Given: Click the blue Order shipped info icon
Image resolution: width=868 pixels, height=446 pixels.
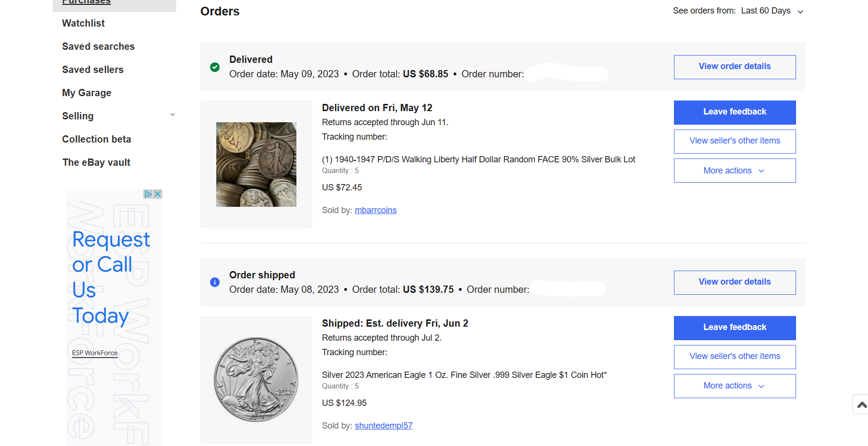Looking at the screenshot, I should [215, 282].
